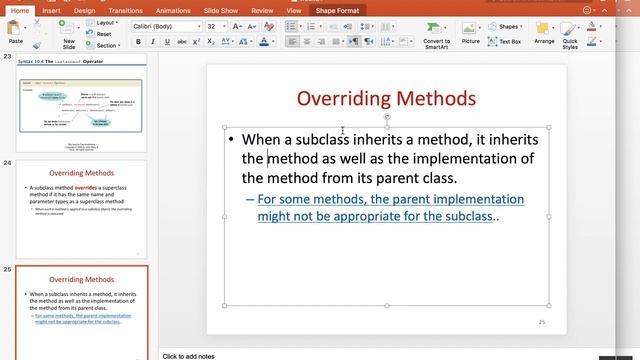Switch to the Transitions tab
Screen dimensions: 640x360
tap(125, 11)
